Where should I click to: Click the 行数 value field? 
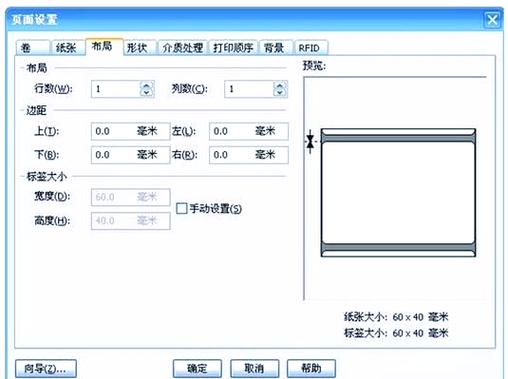115,89
